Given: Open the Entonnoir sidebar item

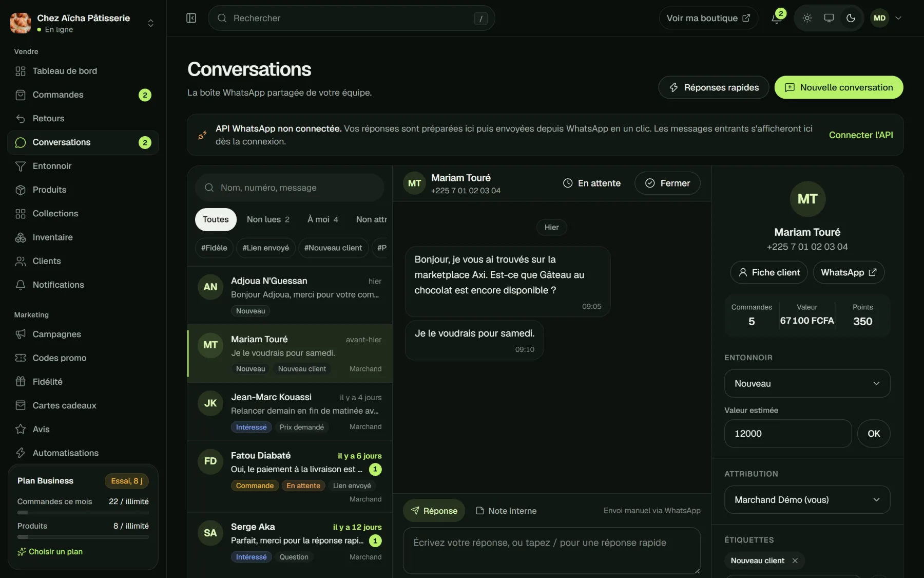Looking at the screenshot, I should pyautogui.click(x=83, y=166).
